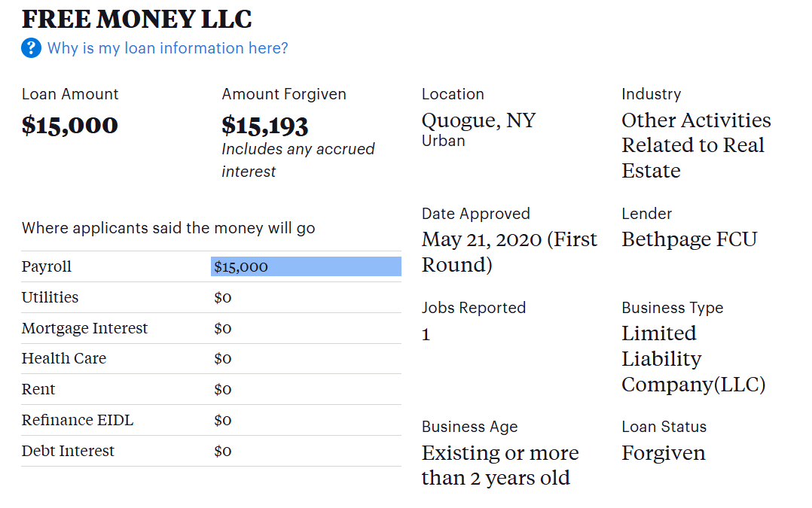Click the FREE MONEY LLC heading

click(x=136, y=19)
